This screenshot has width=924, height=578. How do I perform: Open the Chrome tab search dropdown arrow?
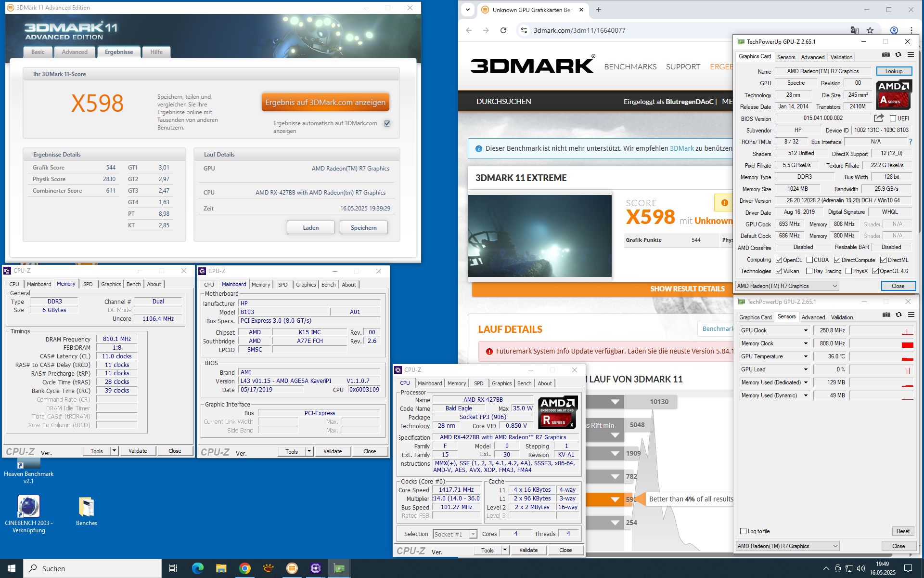tap(468, 10)
